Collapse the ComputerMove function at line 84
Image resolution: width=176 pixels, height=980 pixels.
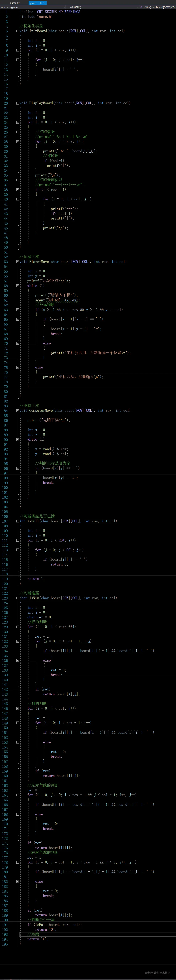point(18,410)
